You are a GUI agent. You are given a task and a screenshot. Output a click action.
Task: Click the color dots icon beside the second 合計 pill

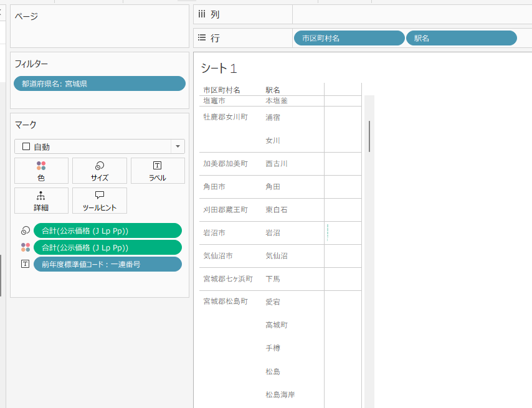25,247
